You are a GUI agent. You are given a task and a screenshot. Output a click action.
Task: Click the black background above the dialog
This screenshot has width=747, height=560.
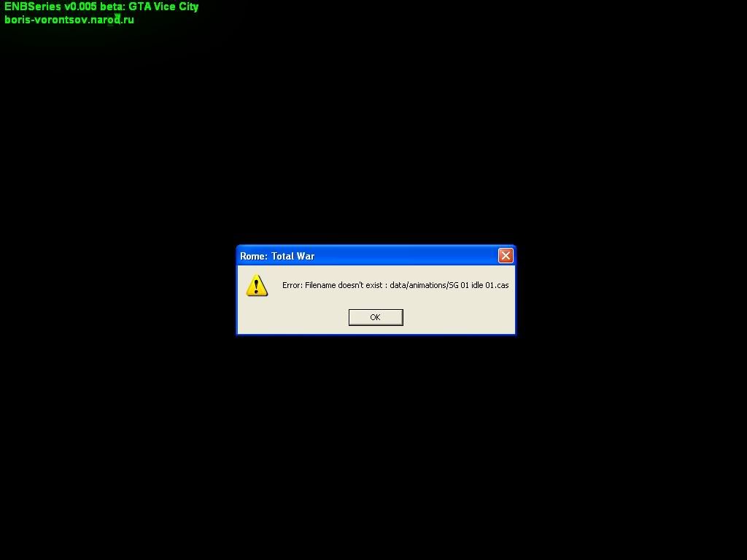[375, 146]
